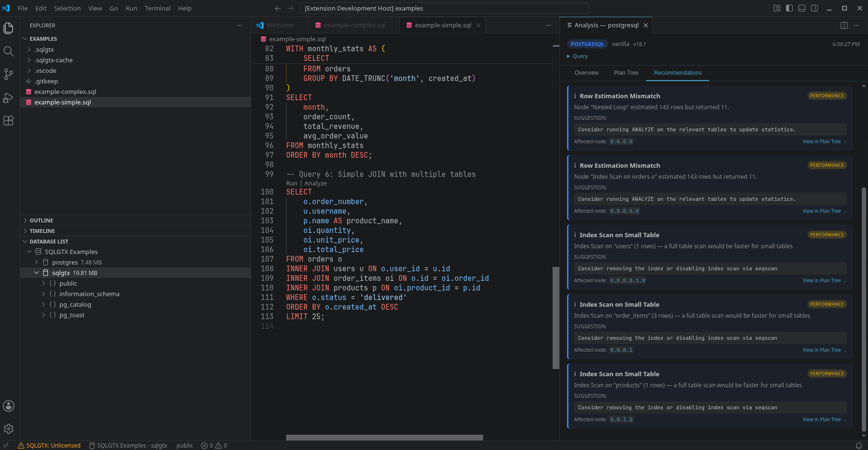Open the Accounts menu icon
868x450 pixels.
9,406
